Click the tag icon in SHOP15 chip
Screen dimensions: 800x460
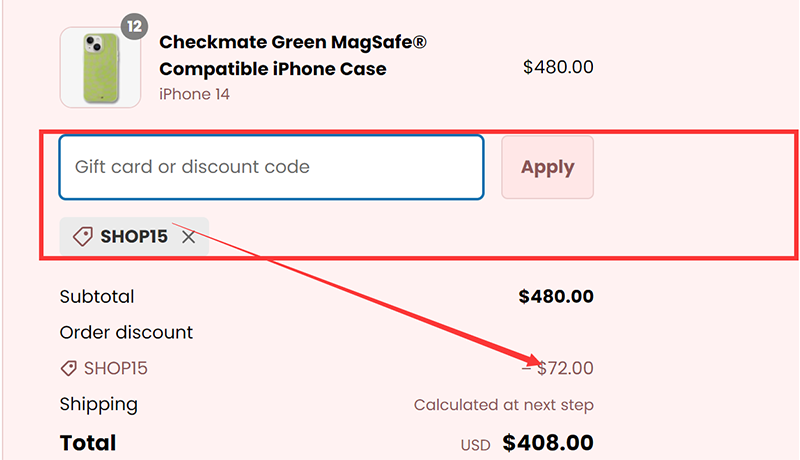coord(83,237)
